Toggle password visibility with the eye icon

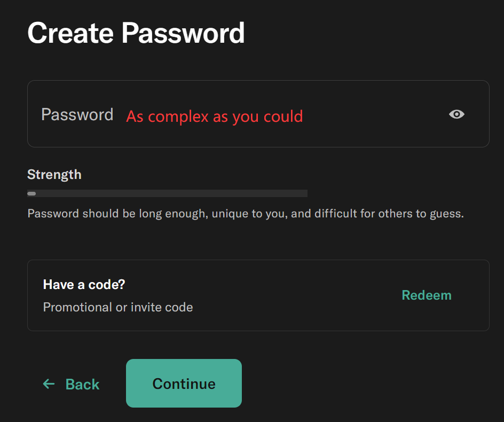pos(456,114)
